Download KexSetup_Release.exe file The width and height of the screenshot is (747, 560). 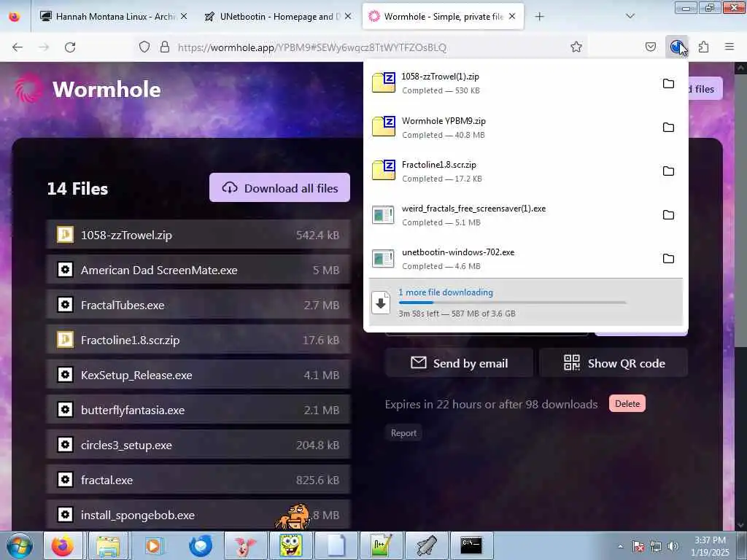(x=198, y=375)
